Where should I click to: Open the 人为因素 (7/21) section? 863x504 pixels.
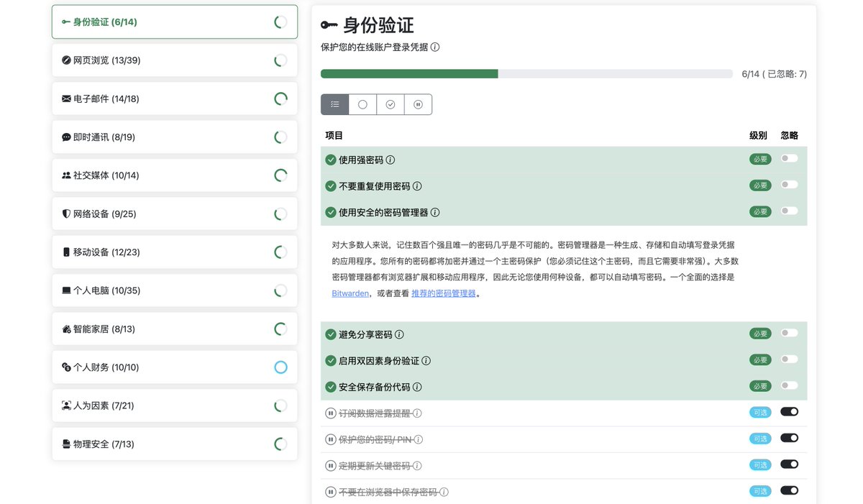(x=175, y=406)
